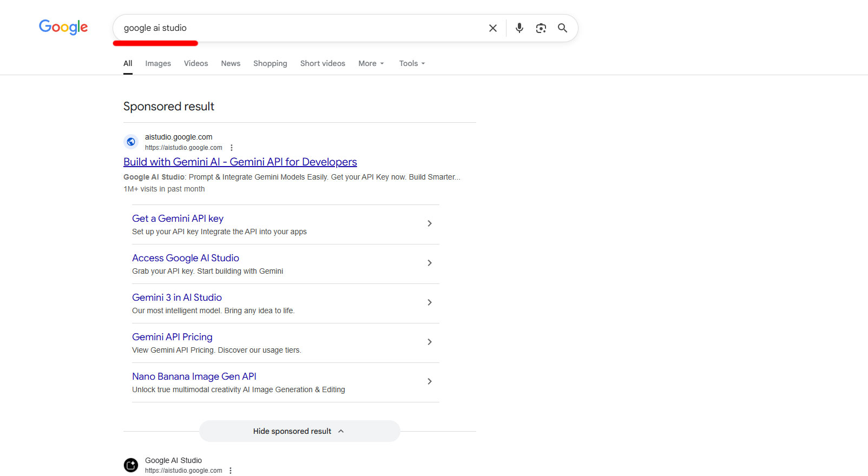Open the Shopping tab
Viewport: 868px width, 476px height.
pos(270,63)
